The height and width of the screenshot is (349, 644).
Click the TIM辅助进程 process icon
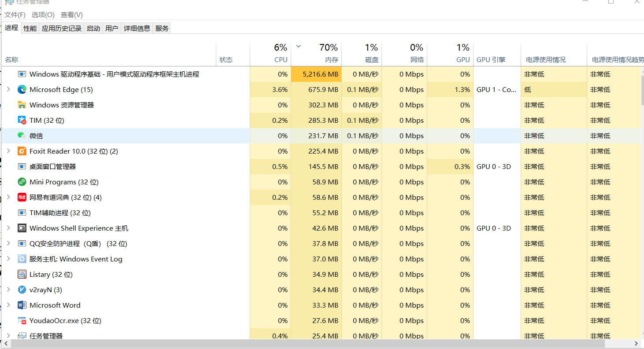[22, 213]
